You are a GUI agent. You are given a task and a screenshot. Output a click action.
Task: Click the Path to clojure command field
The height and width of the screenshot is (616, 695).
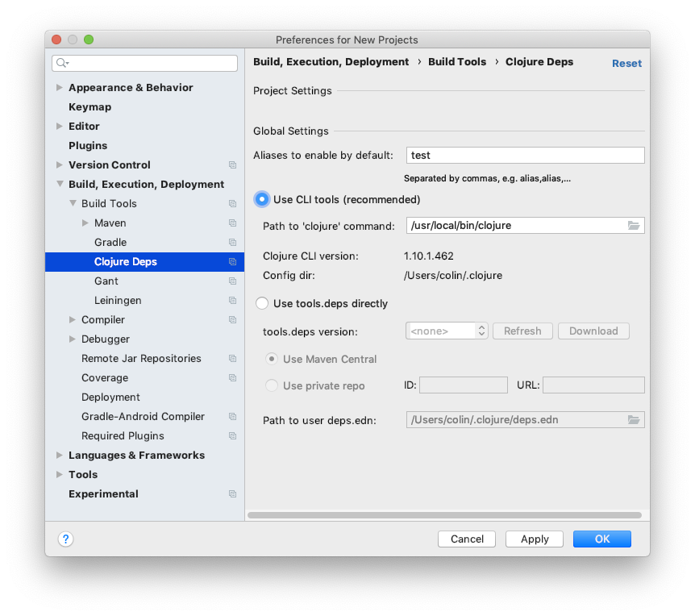(x=525, y=226)
